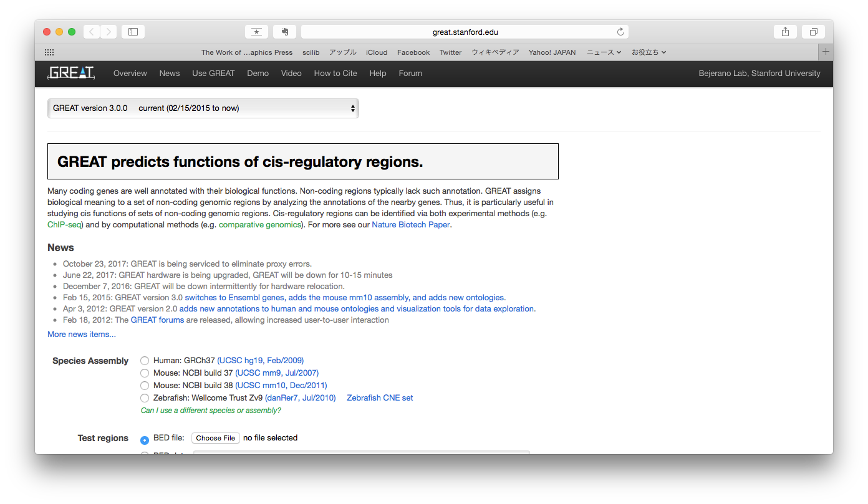Open the Help nav item

pos(378,73)
